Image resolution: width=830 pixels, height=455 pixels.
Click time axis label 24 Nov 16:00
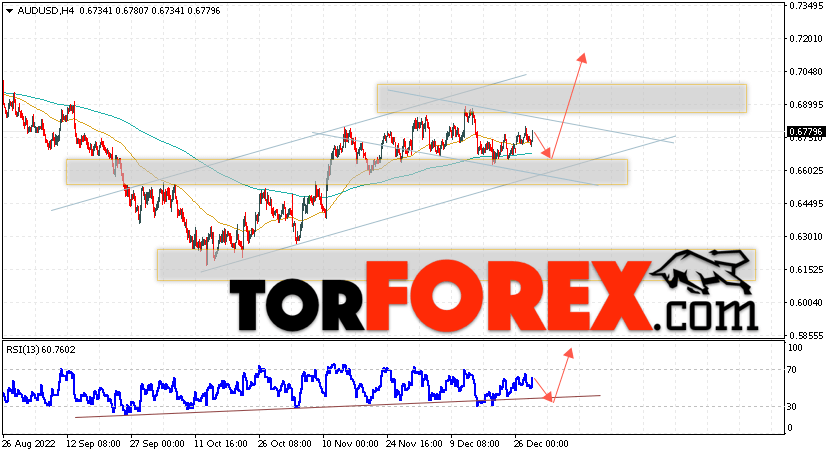tap(414, 443)
